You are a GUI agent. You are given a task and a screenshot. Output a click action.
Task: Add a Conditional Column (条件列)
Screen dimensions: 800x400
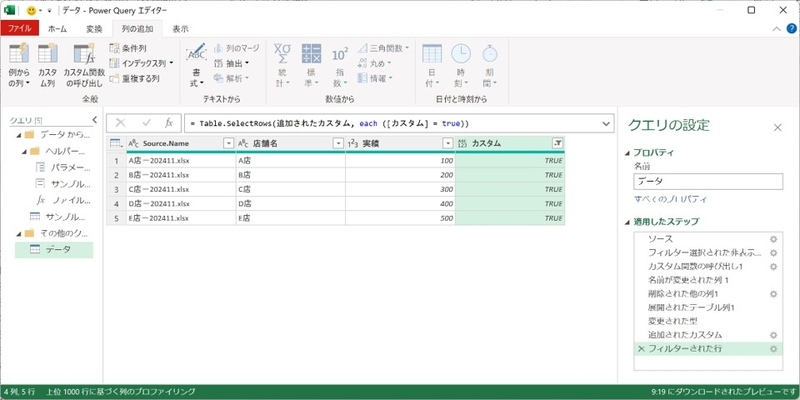click(x=128, y=48)
